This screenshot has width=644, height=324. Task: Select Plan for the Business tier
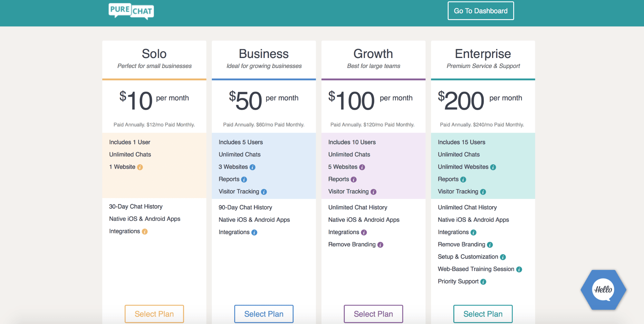[264, 314]
